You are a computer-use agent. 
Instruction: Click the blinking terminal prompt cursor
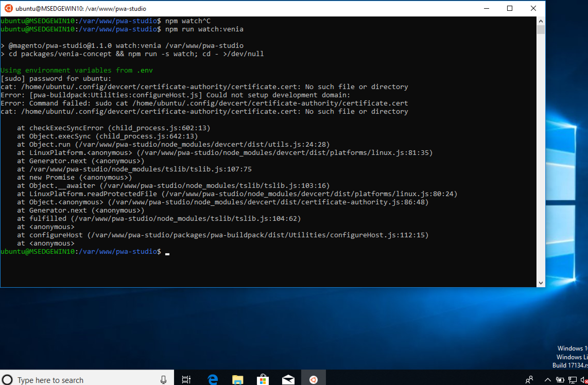point(168,254)
